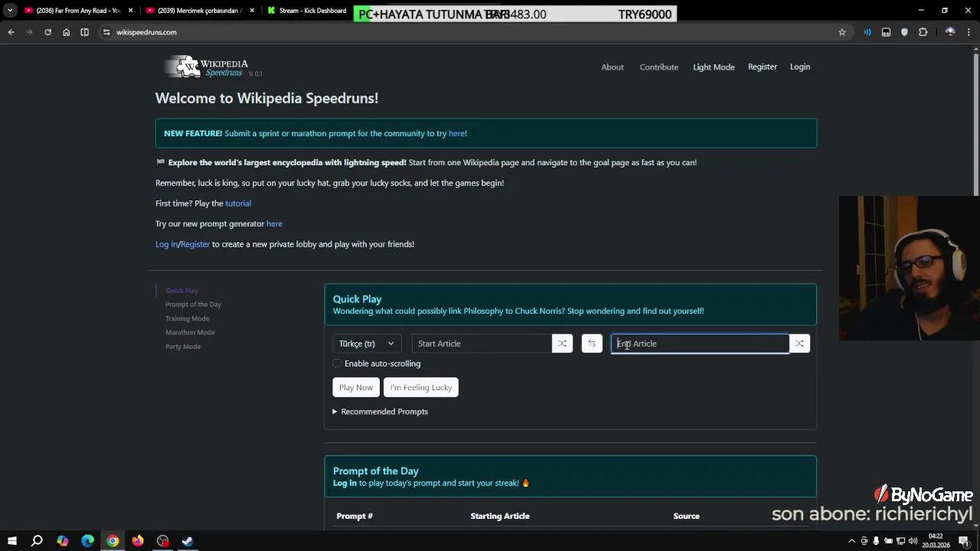
Task: Focus the End Article input field
Action: pyautogui.click(x=700, y=344)
